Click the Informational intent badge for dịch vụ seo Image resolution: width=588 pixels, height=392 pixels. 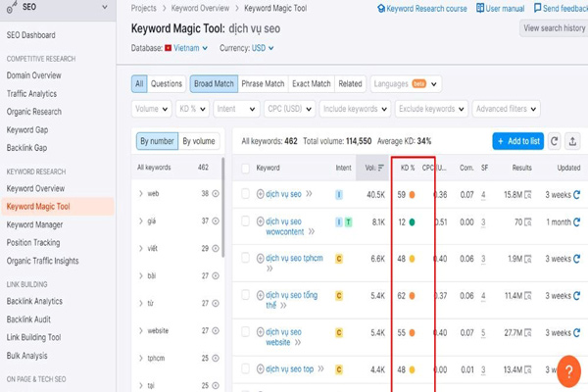pos(339,195)
